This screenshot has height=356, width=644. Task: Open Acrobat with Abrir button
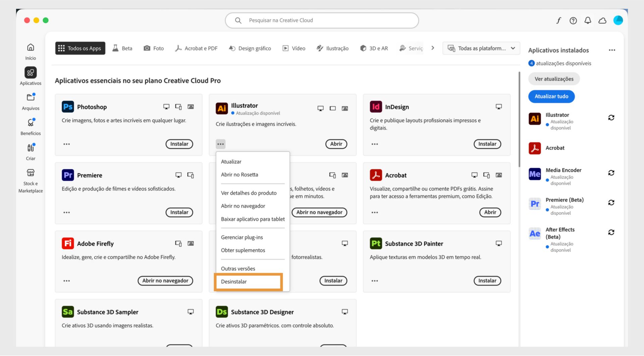click(x=490, y=213)
